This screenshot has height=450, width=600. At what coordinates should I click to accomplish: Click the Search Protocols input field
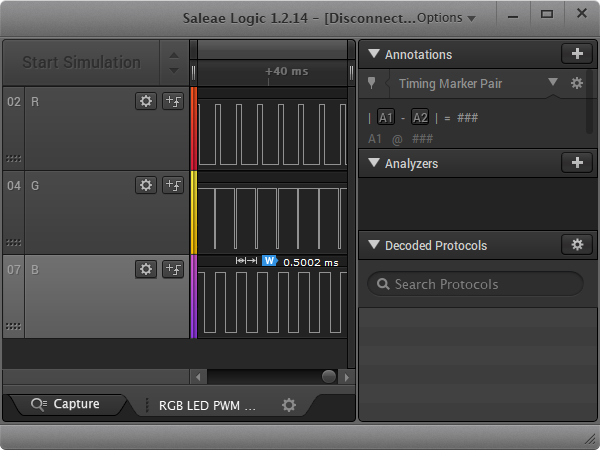475,284
